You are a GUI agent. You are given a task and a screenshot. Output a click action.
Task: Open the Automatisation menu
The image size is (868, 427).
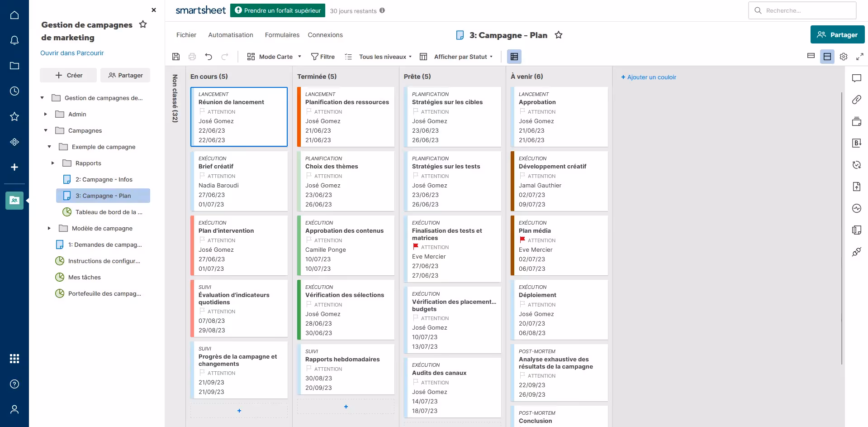point(230,35)
